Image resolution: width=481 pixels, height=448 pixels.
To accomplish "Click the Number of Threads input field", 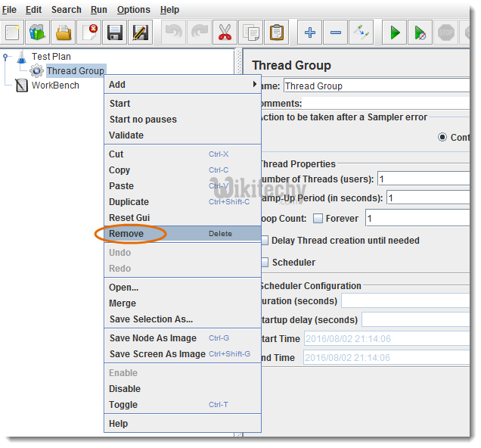I will (424, 179).
